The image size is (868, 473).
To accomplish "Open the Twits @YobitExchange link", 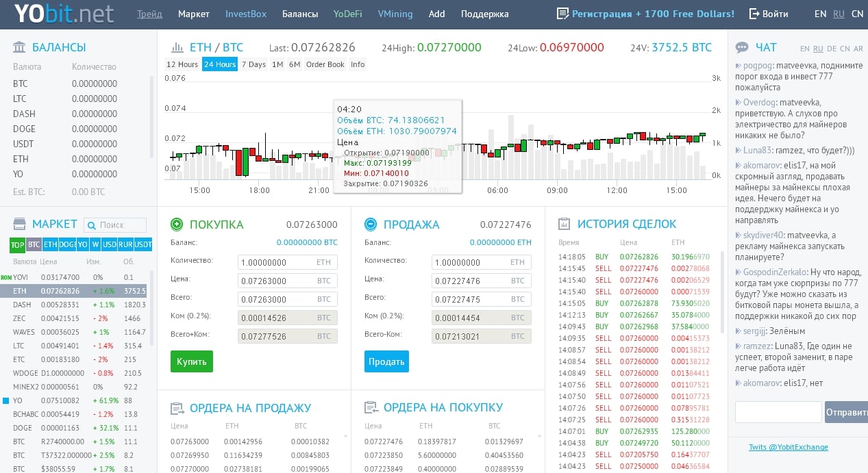I will (x=789, y=447).
